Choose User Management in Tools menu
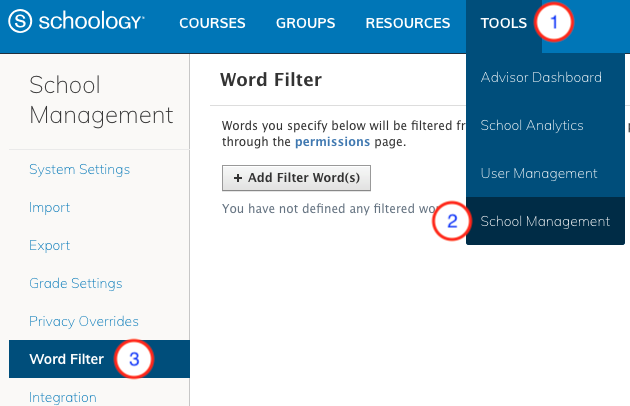 point(538,173)
